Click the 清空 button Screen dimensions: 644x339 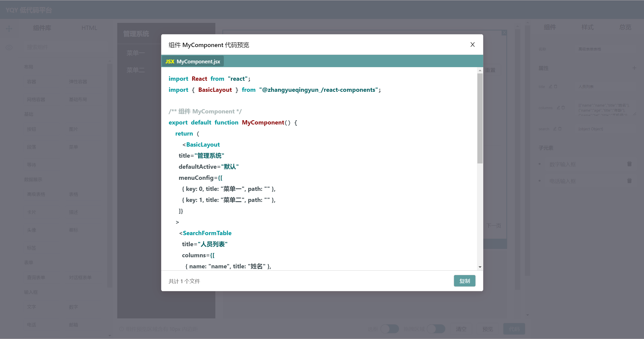461,329
